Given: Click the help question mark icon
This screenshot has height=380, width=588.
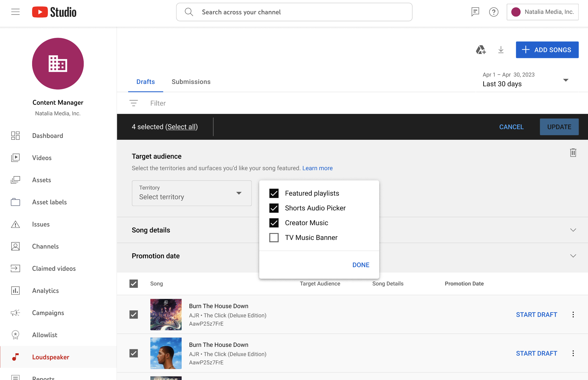Looking at the screenshot, I should point(494,12).
